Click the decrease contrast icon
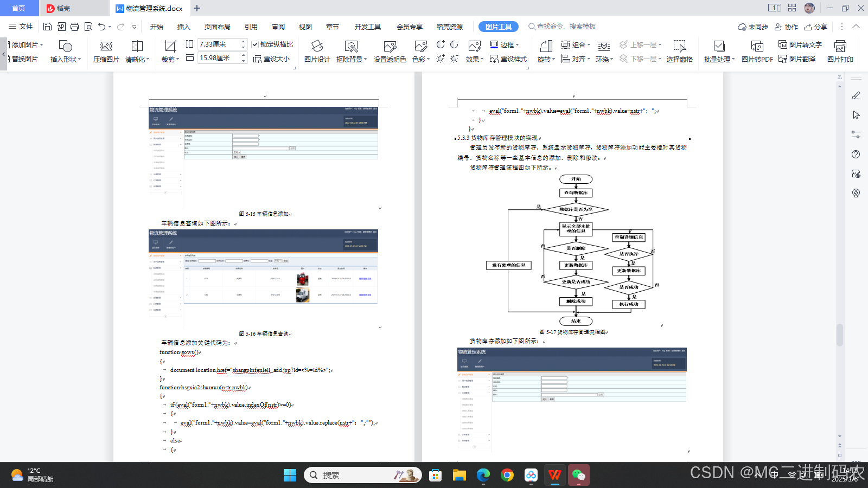868x488 pixels. click(x=454, y=44)
